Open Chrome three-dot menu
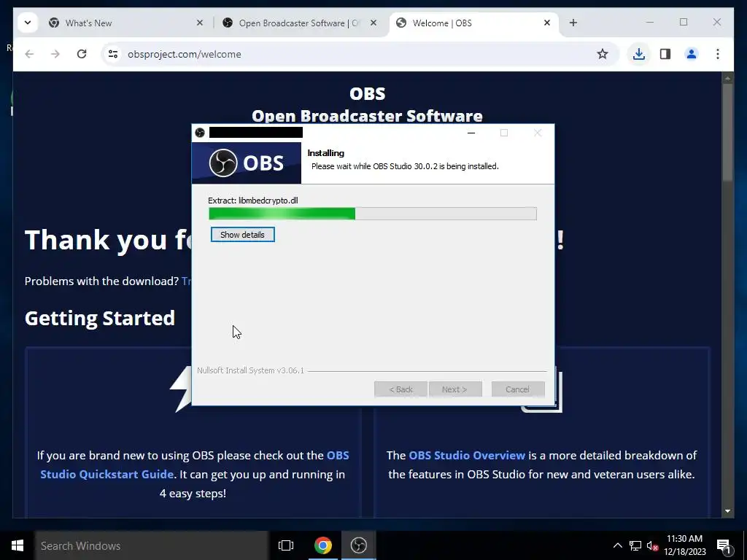This screenshot has height=560, width=747. click(x=718, y=54)
